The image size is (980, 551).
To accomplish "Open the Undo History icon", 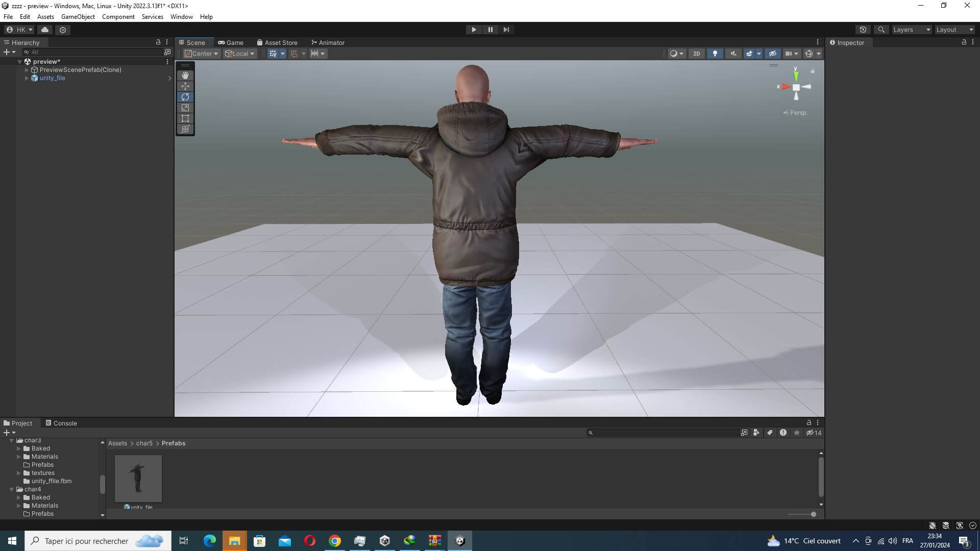I will 863,30.
